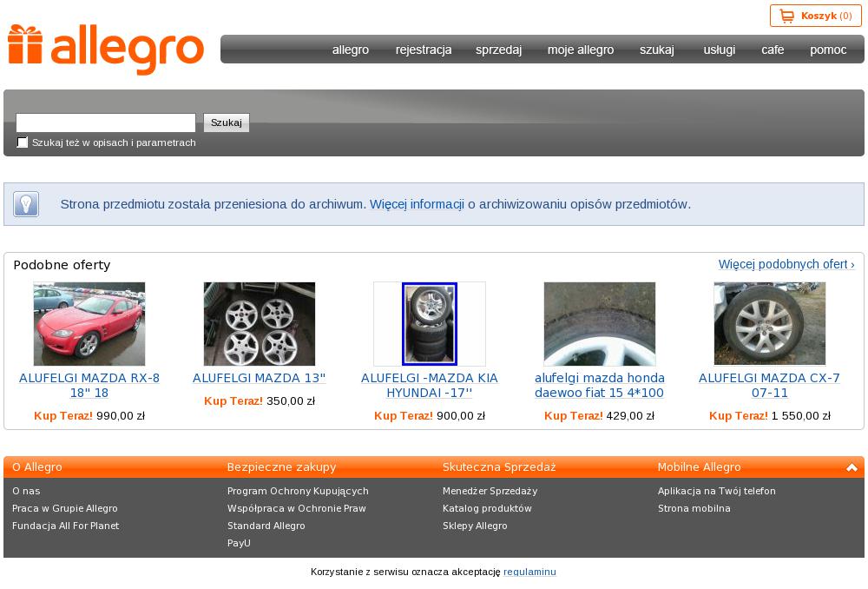Click the Mobilne Allegro footer heading
Viewport: 868px width, 589px height.
pos(699,467)
